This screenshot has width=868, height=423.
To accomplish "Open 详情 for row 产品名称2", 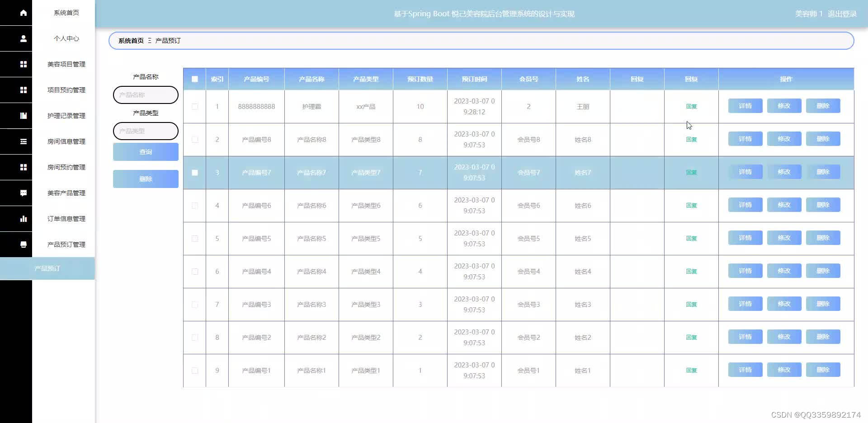I will point(745,337).
